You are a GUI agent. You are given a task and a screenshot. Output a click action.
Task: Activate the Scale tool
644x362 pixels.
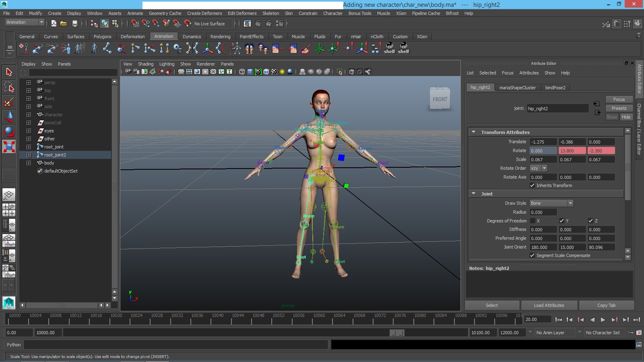coord(9,146)
